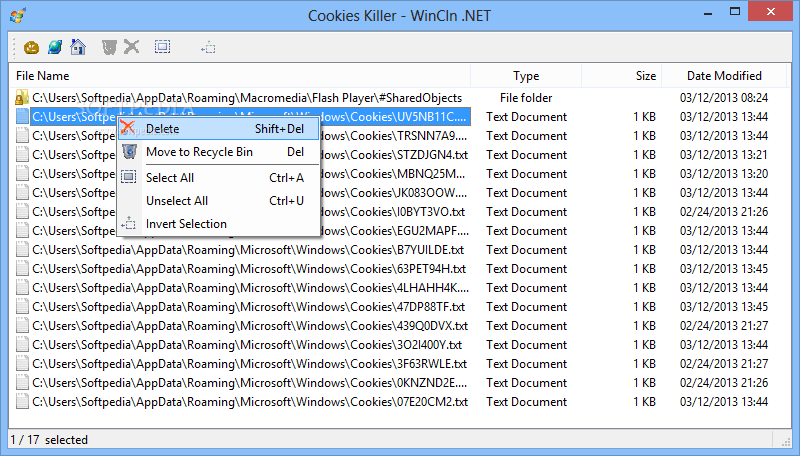Select the Cookies\07E20CM2.txt file path

[x=250, y=402]
